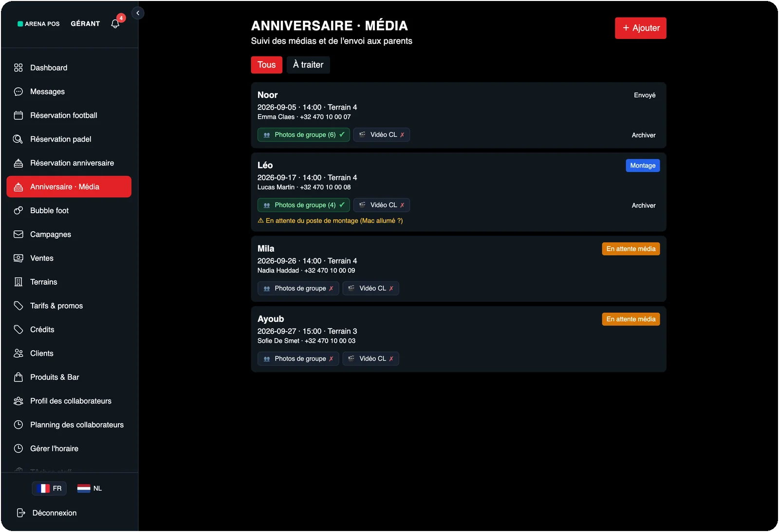Archive Léo's birthday entry
The height and width of the screenshot is (532, 779).
pos(644,206)
